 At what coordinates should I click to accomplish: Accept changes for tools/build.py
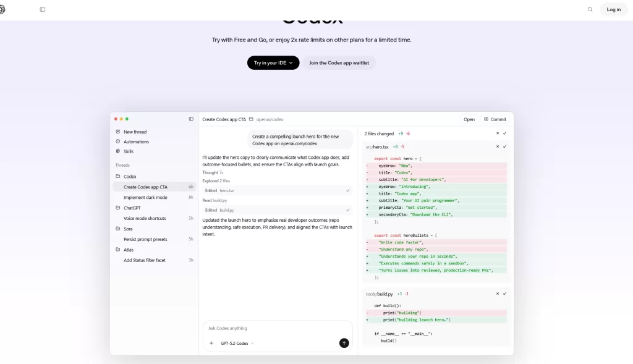504,294
